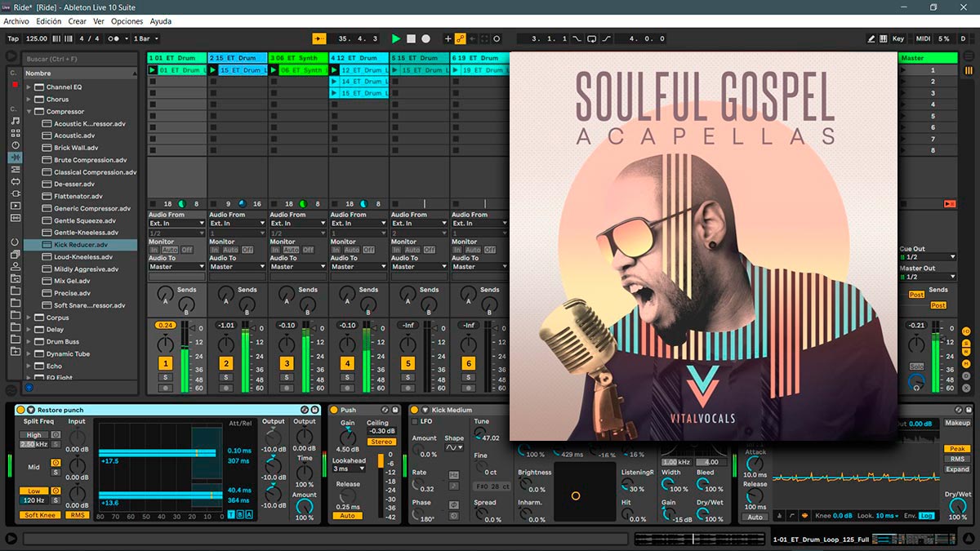
Task: Open the Opciones menu
Action: 127,21
